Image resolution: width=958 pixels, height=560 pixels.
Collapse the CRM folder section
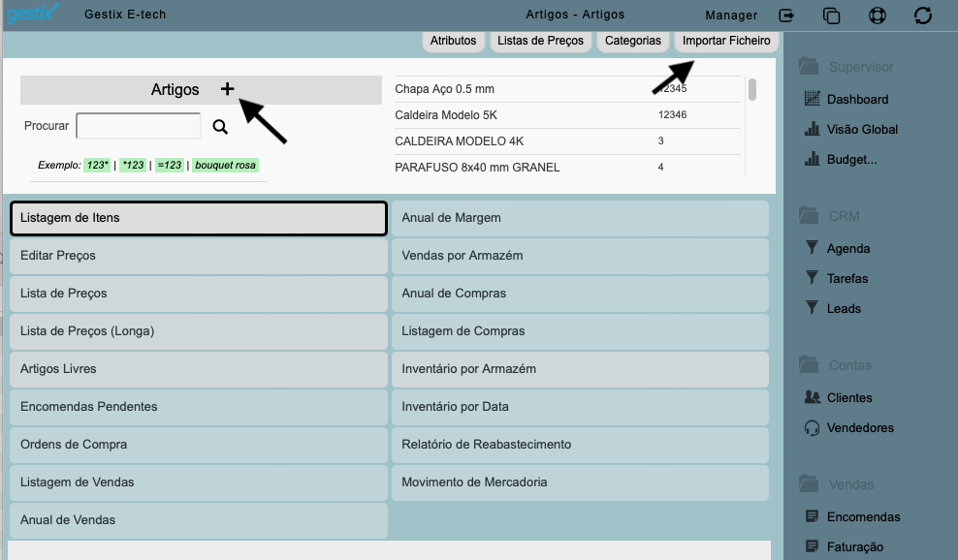[829, 216]
